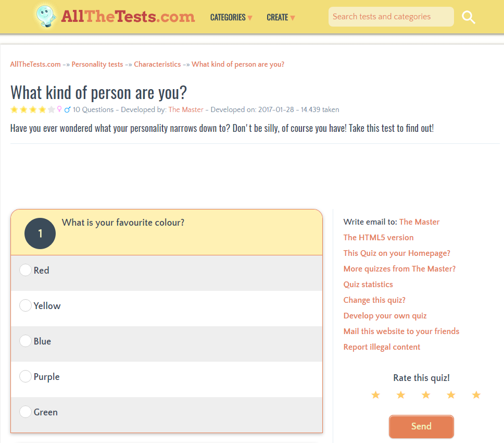Choose the Green answer option

coord(26,412)
